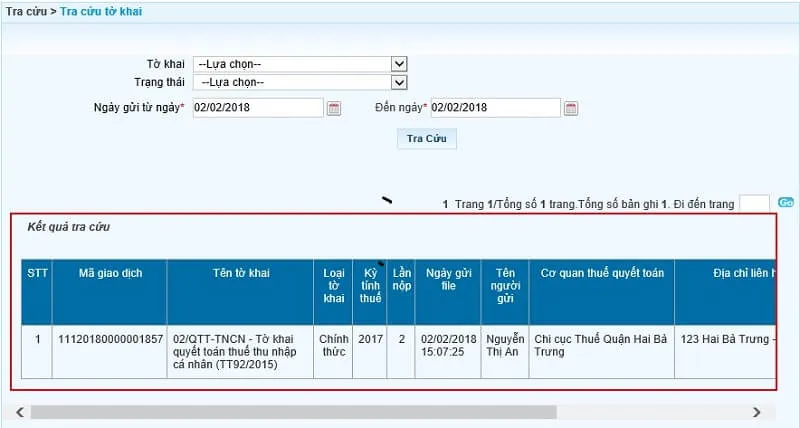Click the Loại tờ khai column header
This screenshot has width=800, height=428.
coord(333,292)
